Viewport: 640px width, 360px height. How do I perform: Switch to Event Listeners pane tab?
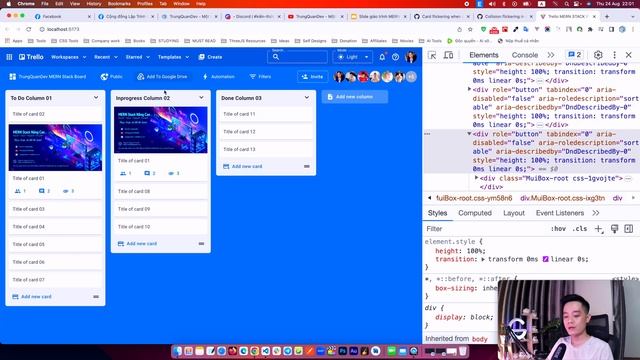560,213
